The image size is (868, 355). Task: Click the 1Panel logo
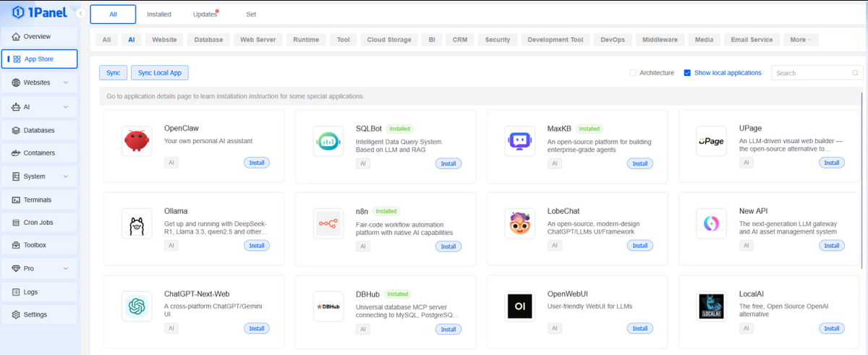(38, 12)
